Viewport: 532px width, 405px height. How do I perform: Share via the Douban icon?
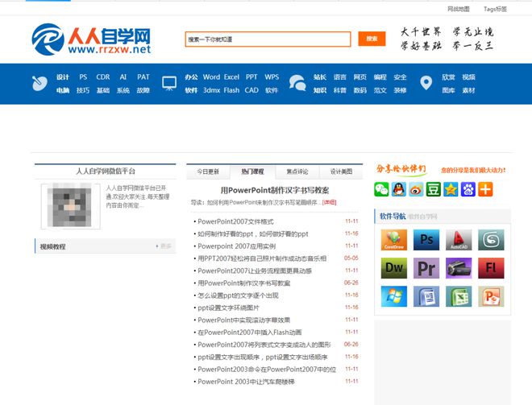[x=434, y=189]
